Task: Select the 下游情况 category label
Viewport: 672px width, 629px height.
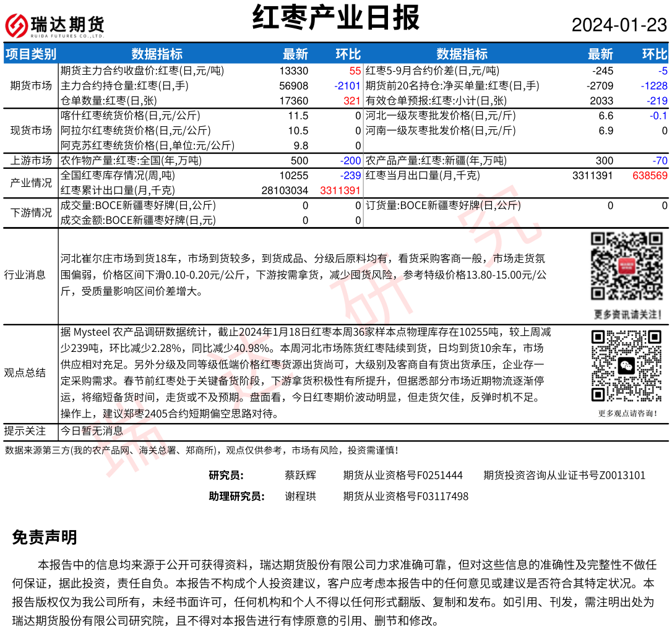Action: point(31,213)
